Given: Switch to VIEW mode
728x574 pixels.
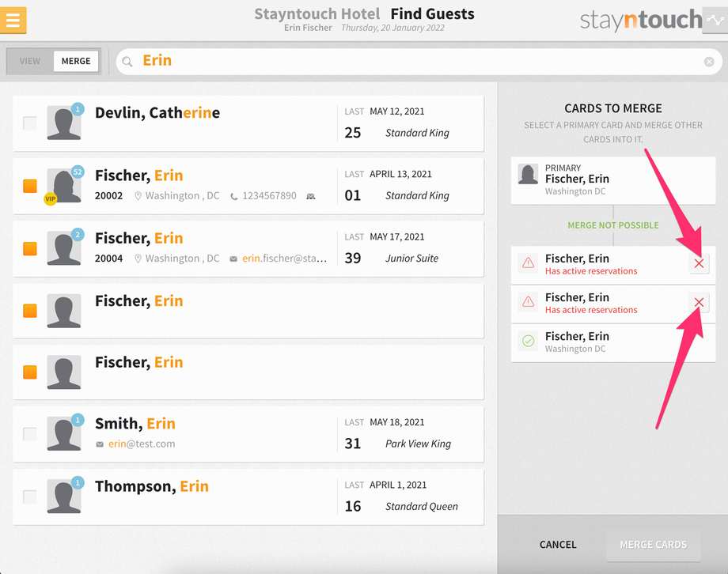Looking at the screenshot, I should 30,61.
